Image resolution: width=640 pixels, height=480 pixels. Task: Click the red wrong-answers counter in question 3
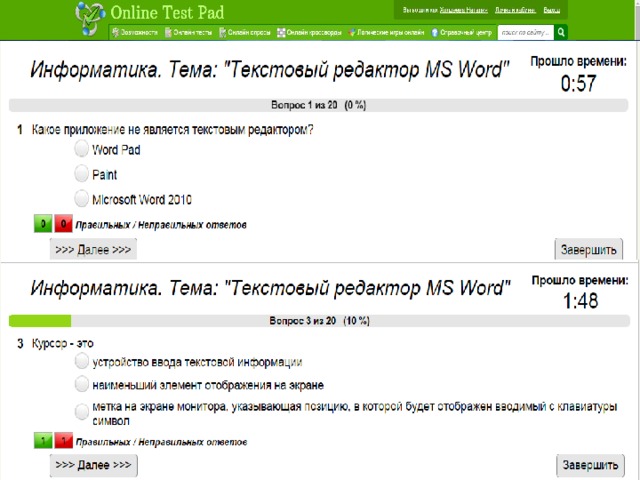click(63, 441)
